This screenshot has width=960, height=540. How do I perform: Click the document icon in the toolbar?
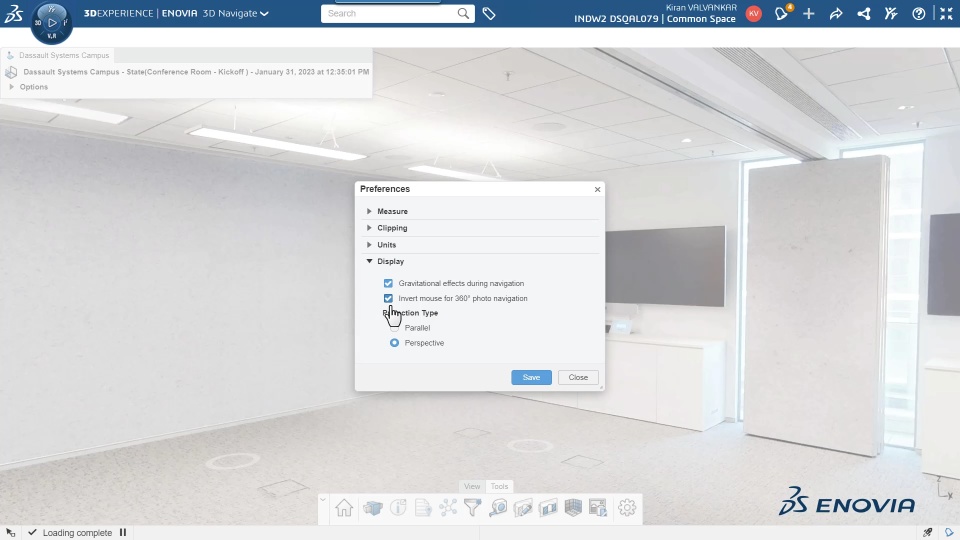pyautogui.click(x=423, y=508)
